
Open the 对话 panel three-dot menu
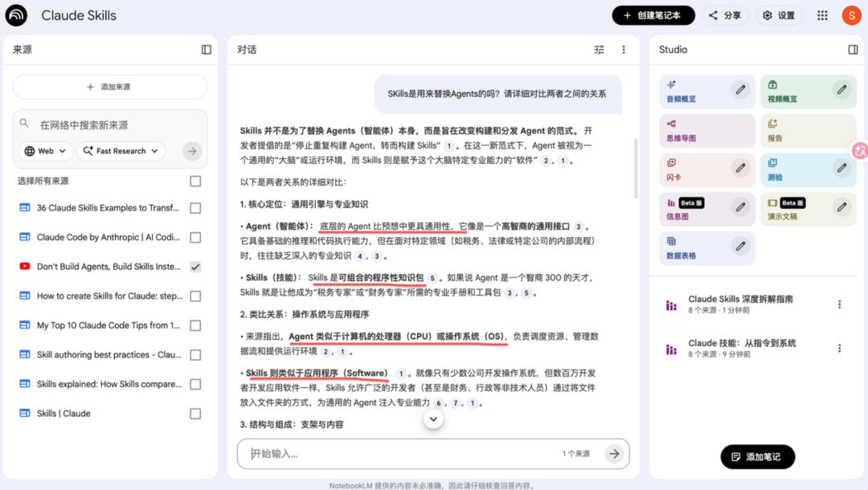(x=624, y=50)
